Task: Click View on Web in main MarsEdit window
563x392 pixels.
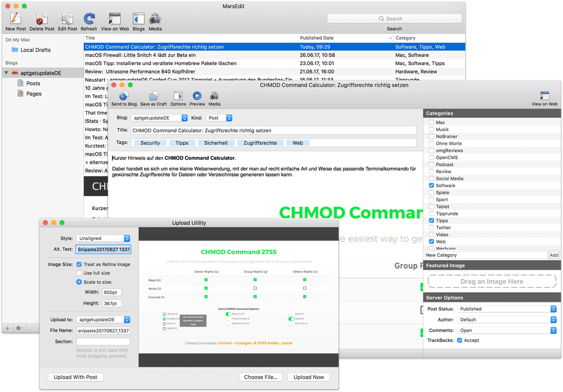Action: tap(115, 19)
